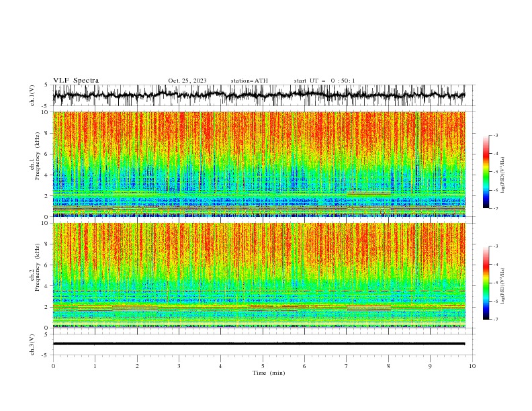Click the ch.1 frequency tick label "6"
This screenshot has width=532, height=411.
[47, 154]
